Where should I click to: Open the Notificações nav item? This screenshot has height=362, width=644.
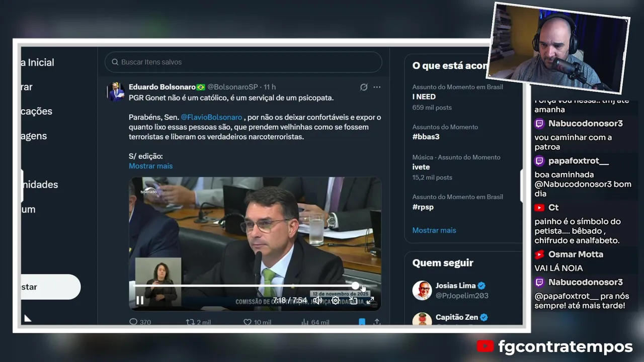[x=37, y=111]
